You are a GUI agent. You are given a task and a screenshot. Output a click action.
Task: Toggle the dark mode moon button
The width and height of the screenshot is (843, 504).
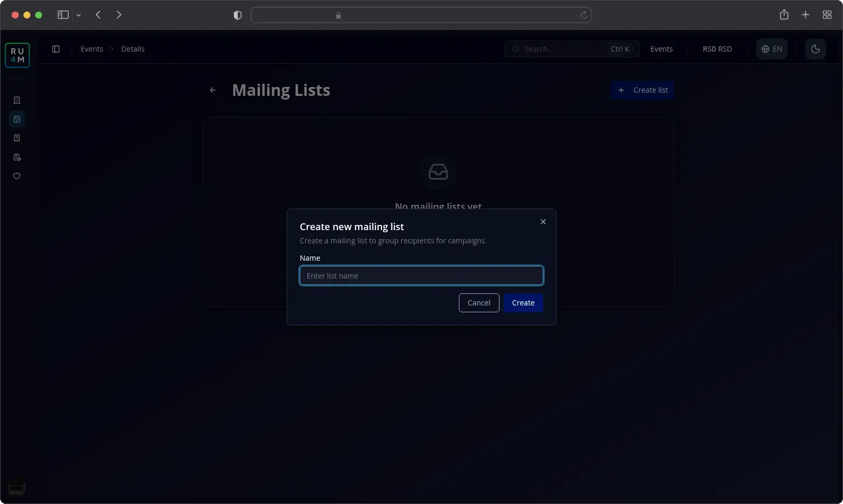click(x=816, y=49)
